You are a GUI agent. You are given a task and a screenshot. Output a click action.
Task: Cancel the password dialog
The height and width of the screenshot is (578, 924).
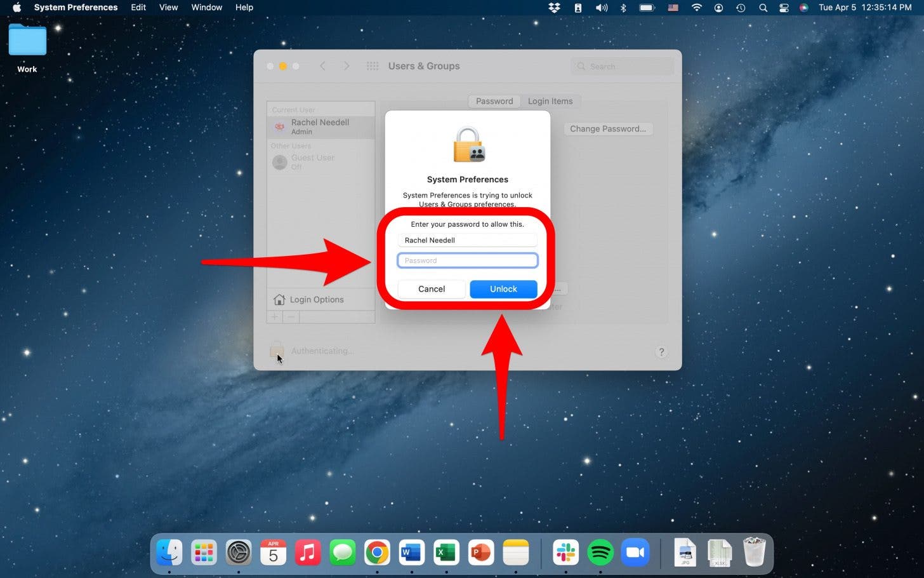[432, 289]
